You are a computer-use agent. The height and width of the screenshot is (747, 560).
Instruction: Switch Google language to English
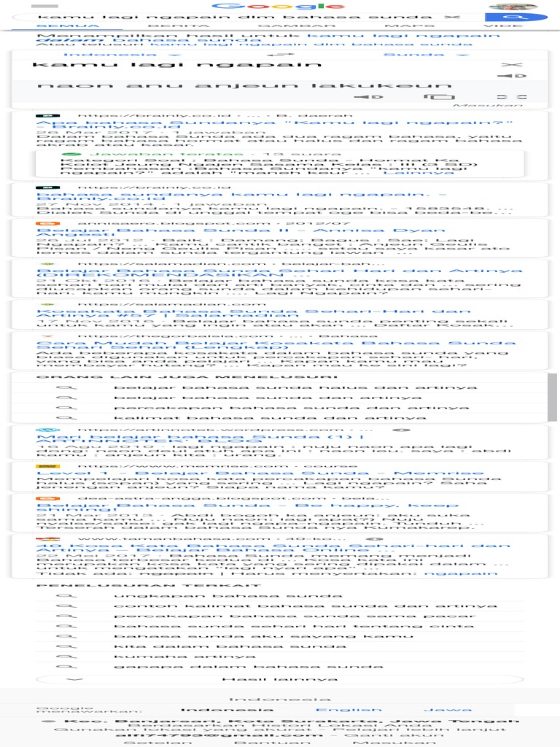pos(349,710)
